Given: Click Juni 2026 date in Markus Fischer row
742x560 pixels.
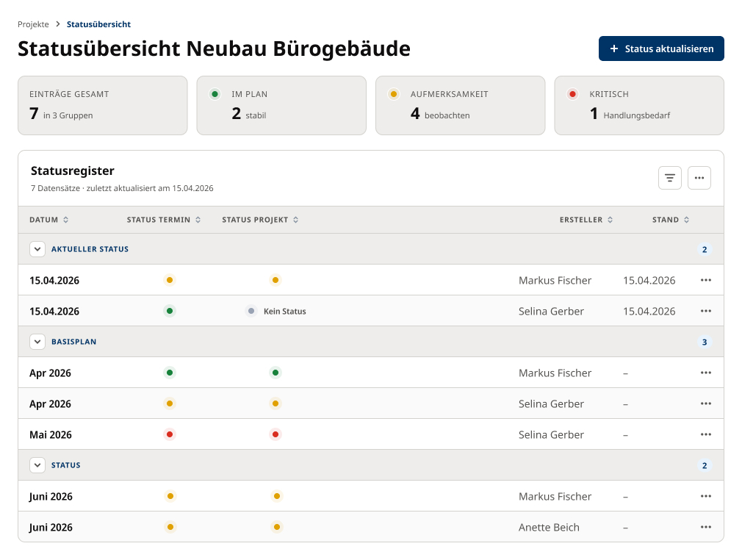Looking at the screenshot, I should [51, 497].
